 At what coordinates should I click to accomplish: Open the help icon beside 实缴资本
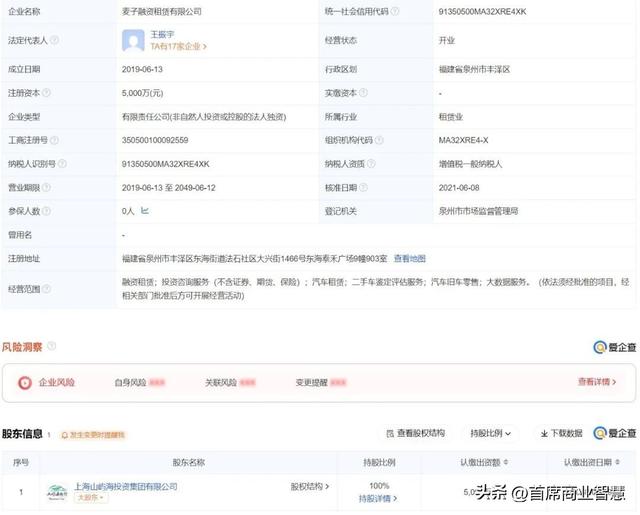(x=363, y=93)
